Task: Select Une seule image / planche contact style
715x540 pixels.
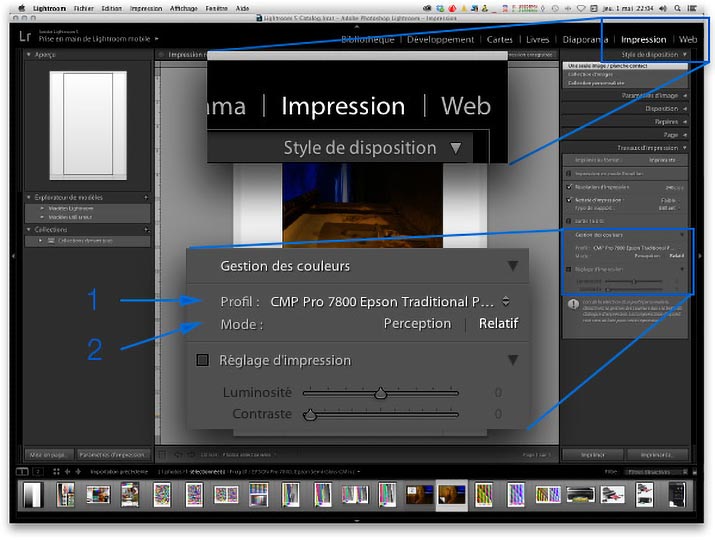Action: pyautogui.click(x=625, y=66)
